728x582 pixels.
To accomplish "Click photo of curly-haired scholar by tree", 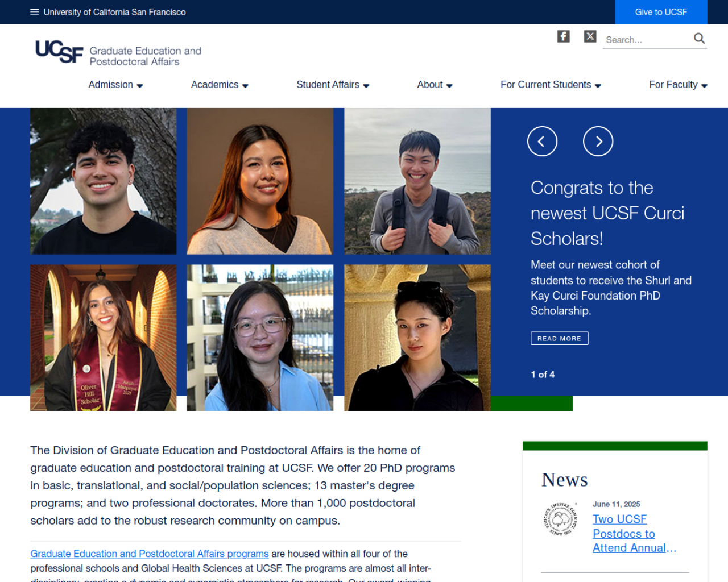I will click(103, 181).
